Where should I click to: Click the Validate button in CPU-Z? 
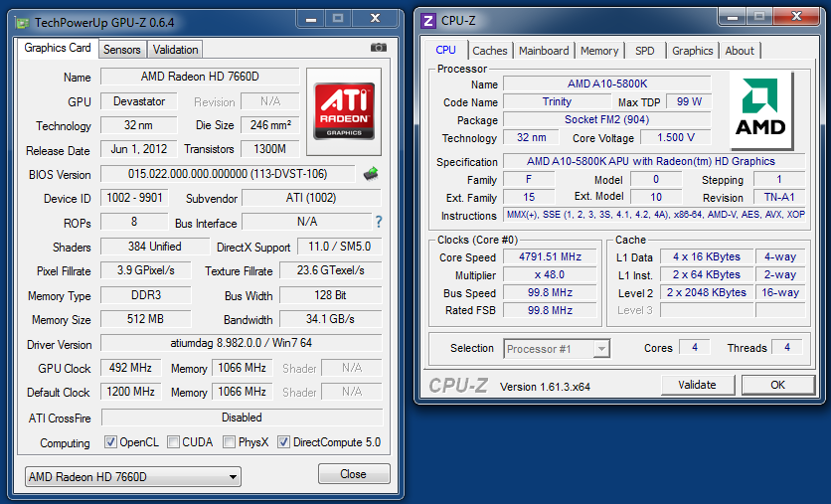tap(698, 385)
